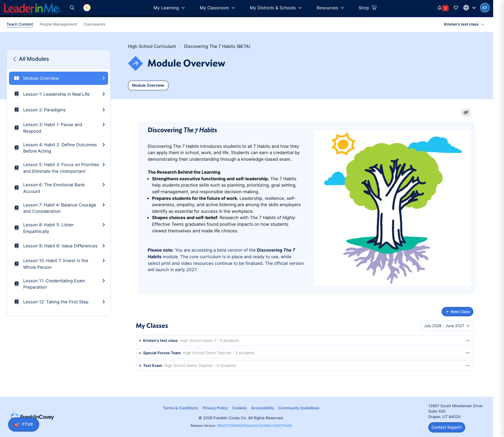This screenshot has width=504, height=437.
Task: Open notifications bell with 2 badge
Action: pos(443,8)
